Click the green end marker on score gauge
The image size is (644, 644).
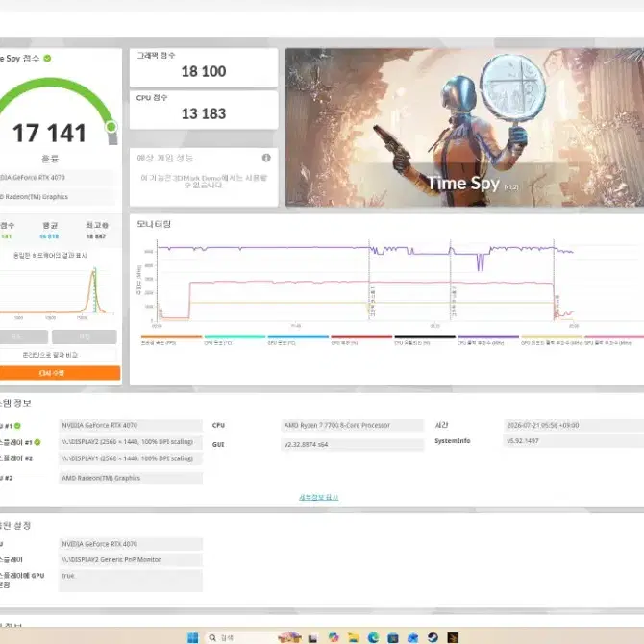[x=111, y=127]
